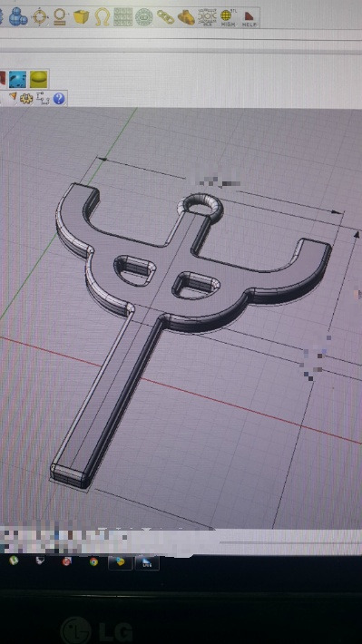
Task: Select the blue water-texture render icon
Action: tap(17, 79)
